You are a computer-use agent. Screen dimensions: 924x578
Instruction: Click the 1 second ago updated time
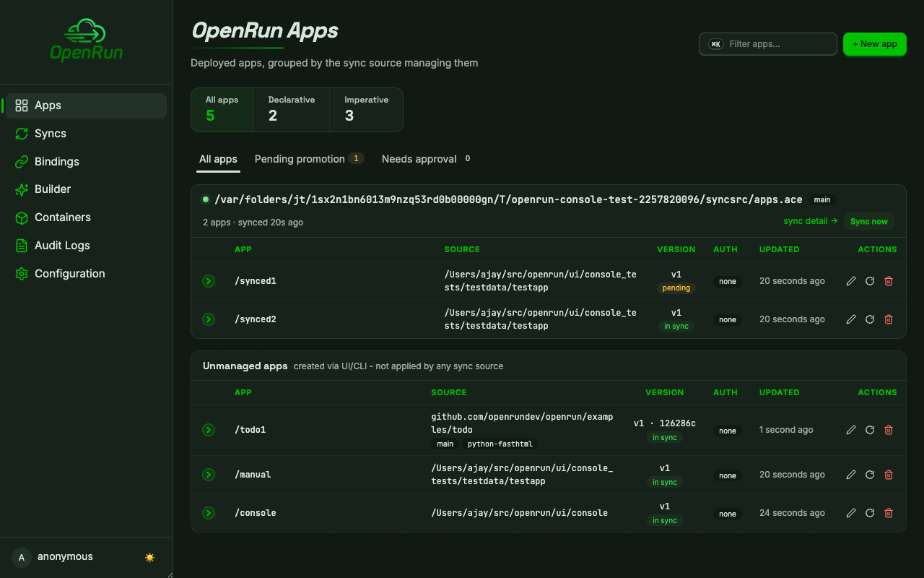pyautogui.click(x=786, y=430)
